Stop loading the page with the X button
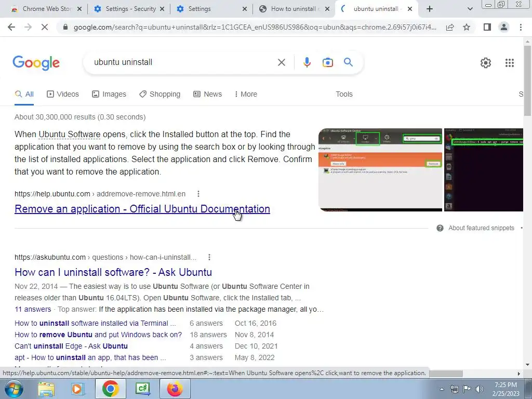The width and height of the screenshot is (532, 399). pos(45,27)
